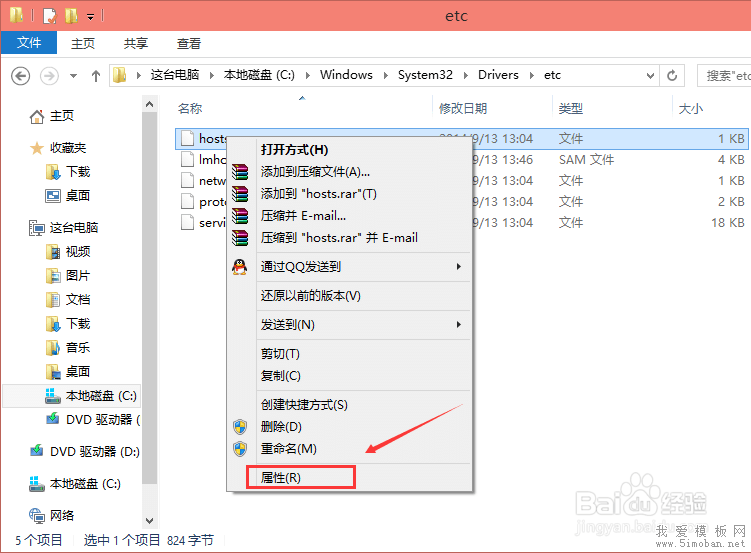Open the recent locations dropdown arrow
Image resolution: width=751 pixels, height=553 pixels.
[x=73, y=75]
